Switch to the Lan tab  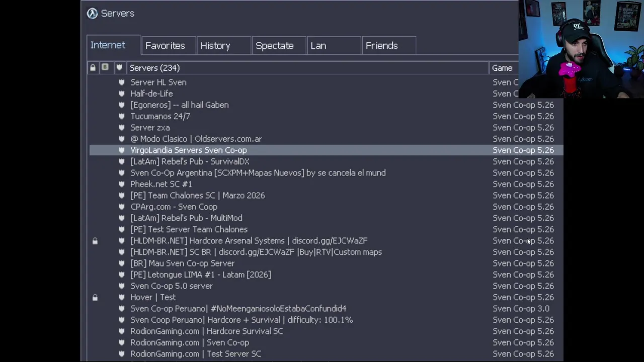pyautogui.click(x=318, y=46)
